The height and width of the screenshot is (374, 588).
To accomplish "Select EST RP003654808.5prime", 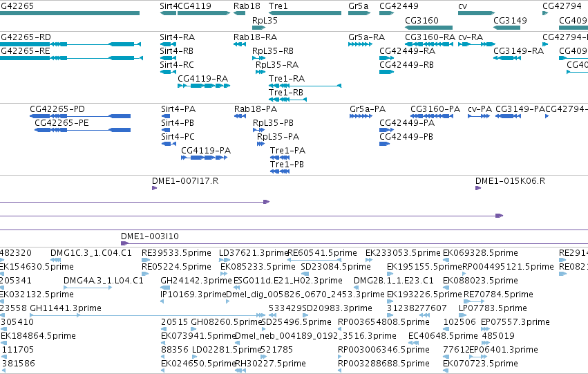I will click(341, 329).
